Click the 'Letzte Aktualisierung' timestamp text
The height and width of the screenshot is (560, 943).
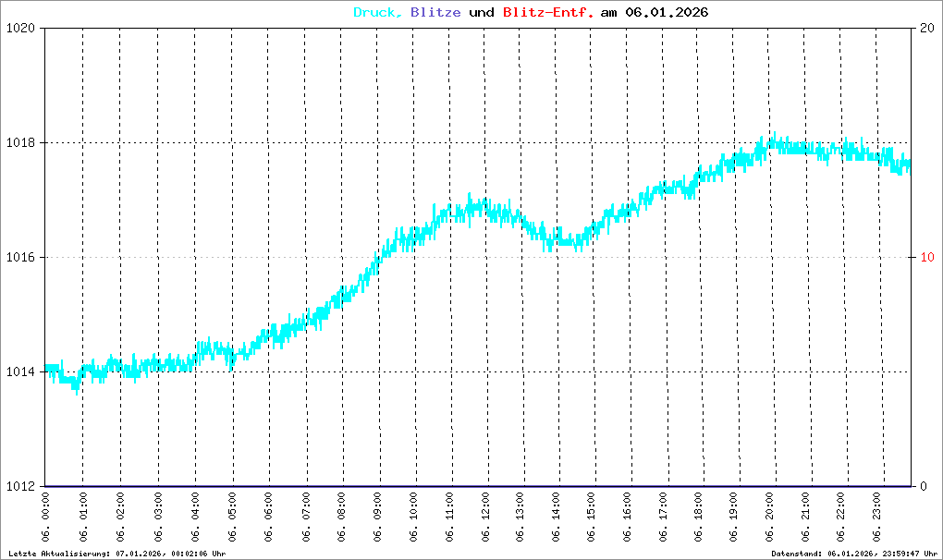pyautogui.click(x=117, y=554)
